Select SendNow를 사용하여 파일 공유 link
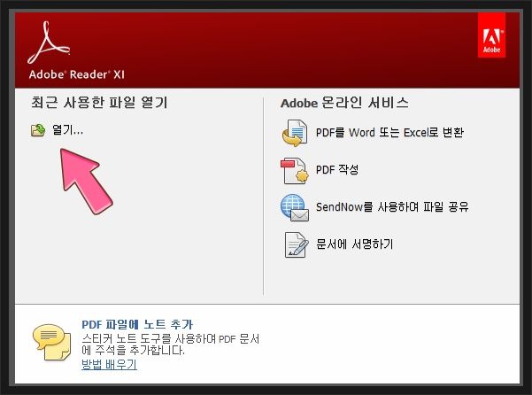The width and height of the screenshot is (532, 395). (392, 206)
